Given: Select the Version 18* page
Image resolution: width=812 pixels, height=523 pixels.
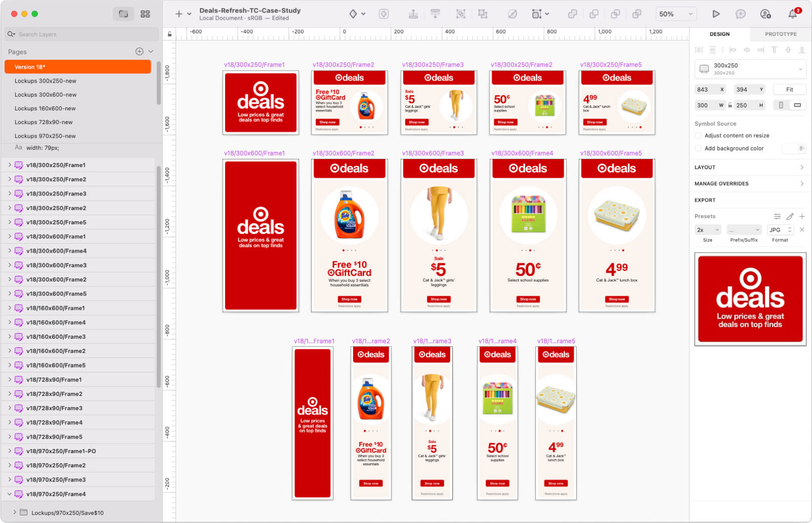Looking at the screenshot, I should point(78,67).
